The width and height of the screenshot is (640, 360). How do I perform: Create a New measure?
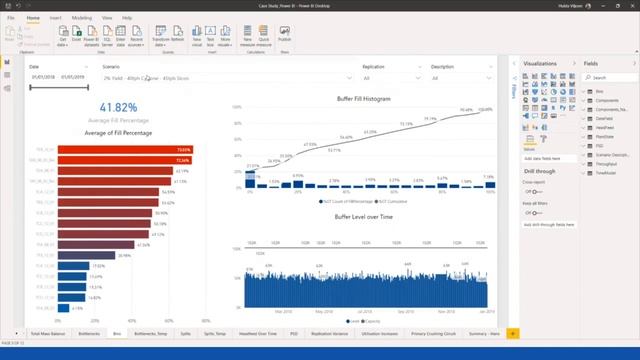[x=247, y=36]
